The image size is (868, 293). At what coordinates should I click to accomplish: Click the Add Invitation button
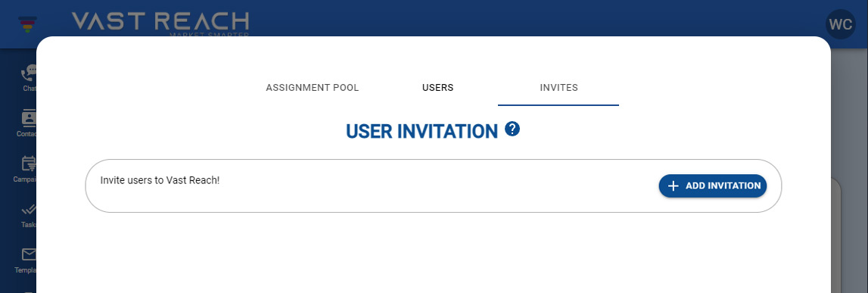[x=712, y=186]
